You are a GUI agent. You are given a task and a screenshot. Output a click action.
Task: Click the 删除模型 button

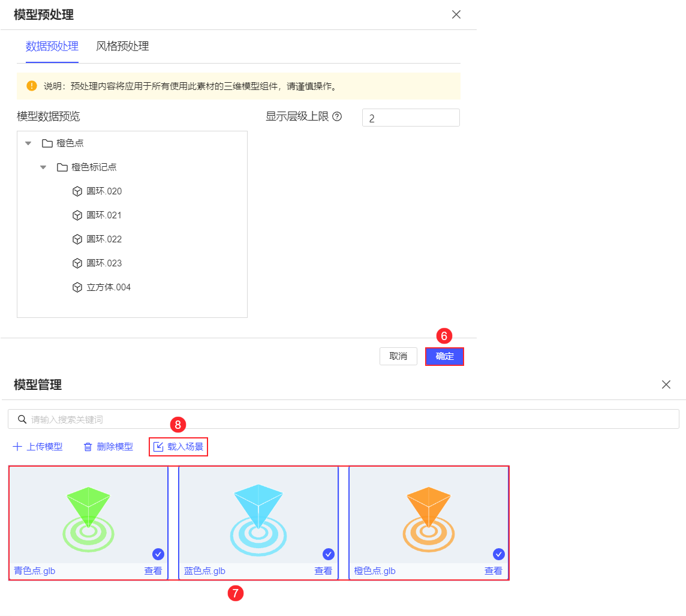pos(108,447)
